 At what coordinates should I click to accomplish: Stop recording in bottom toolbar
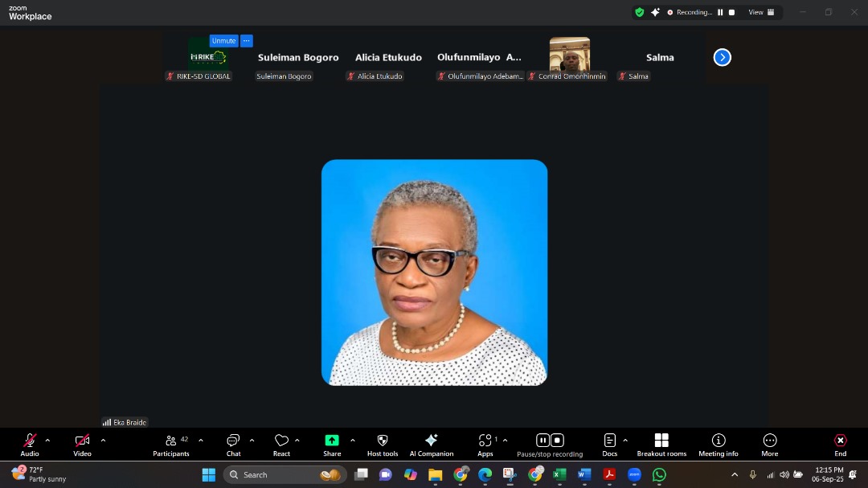(x=558, y=440)
